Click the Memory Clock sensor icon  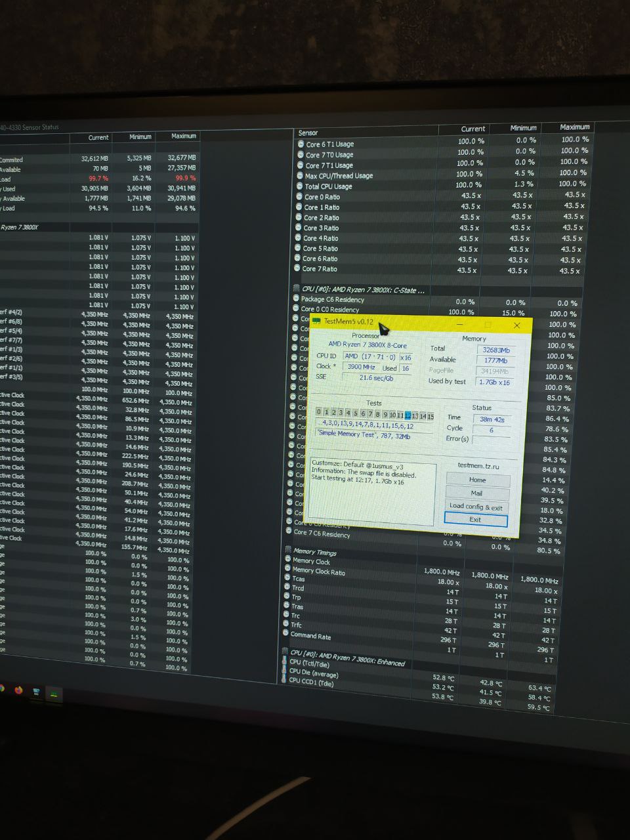(x=287, y=559)
